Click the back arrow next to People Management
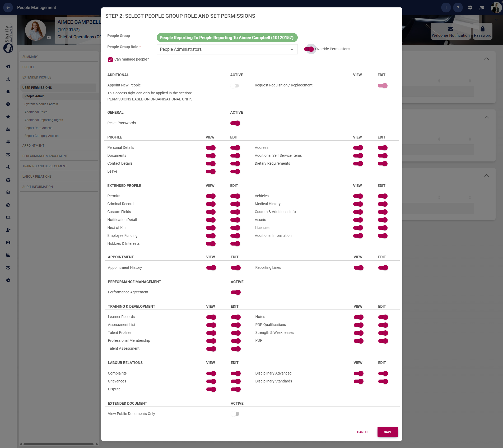 coord(8,7)
